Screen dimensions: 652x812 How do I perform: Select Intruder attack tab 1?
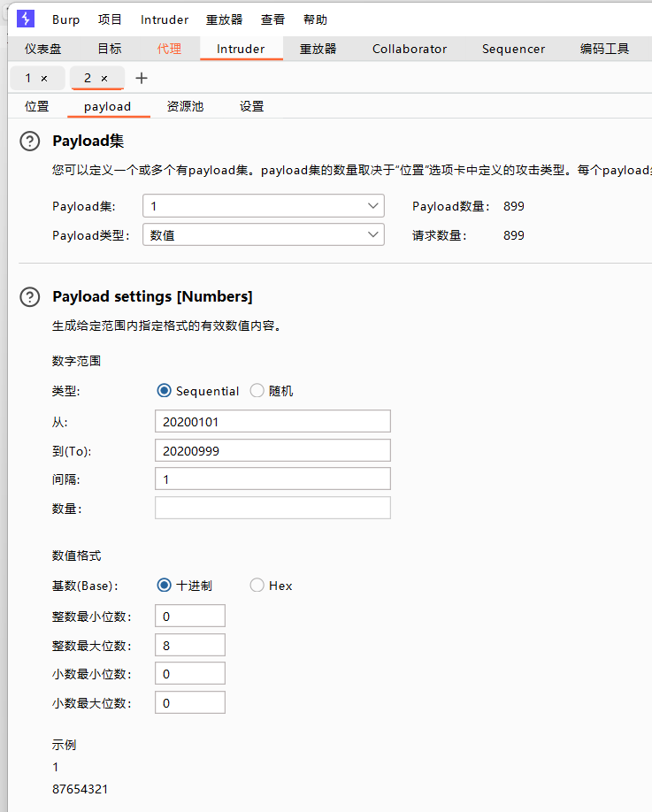pos(28,78)
